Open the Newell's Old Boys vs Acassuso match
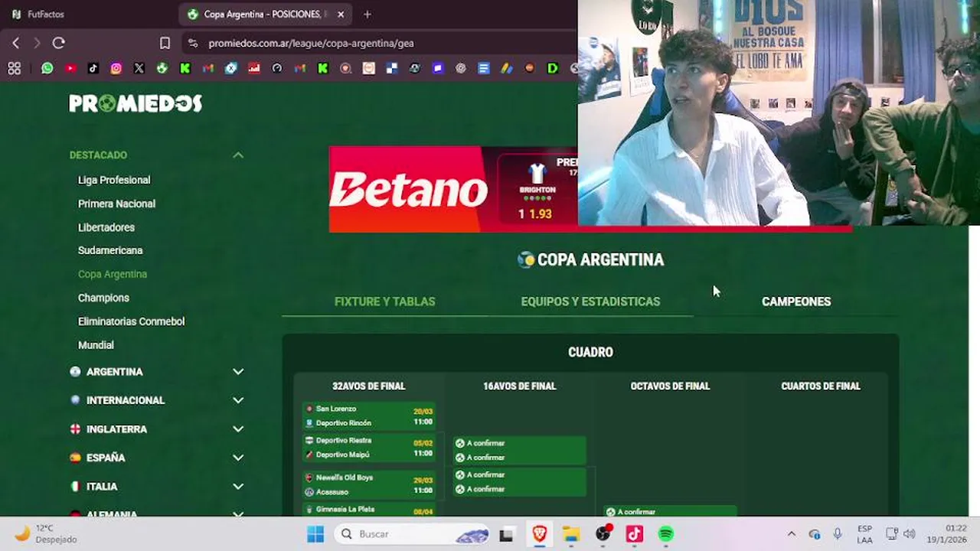The height and width of the screenshot is (551, 980). click(x=369, y=484)
